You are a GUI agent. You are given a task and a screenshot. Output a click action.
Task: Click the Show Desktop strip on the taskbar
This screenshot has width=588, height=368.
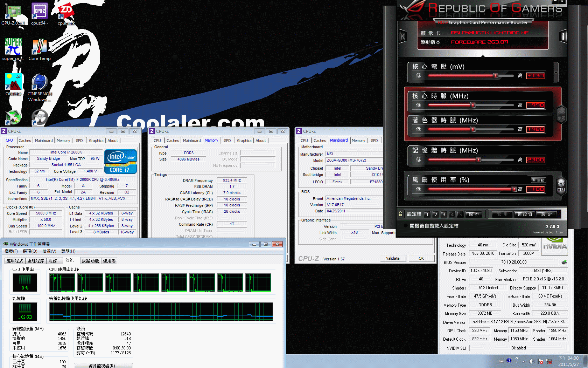[x=586, y=361]
